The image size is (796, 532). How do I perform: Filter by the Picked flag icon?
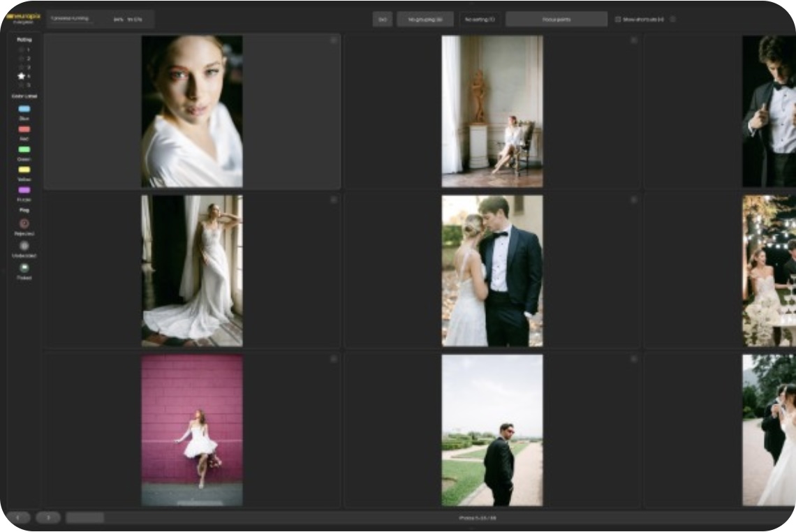click(24, 267)
